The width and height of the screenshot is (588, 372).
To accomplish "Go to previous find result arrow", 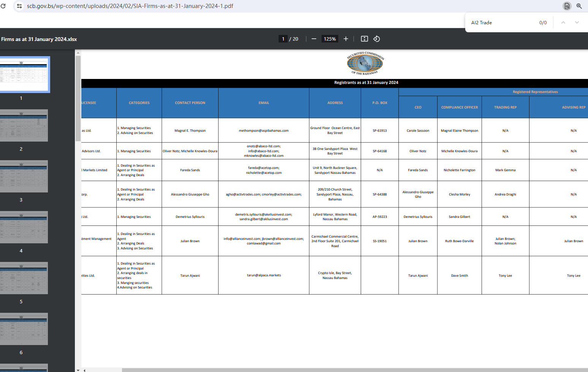I will (x=563, y=22).
